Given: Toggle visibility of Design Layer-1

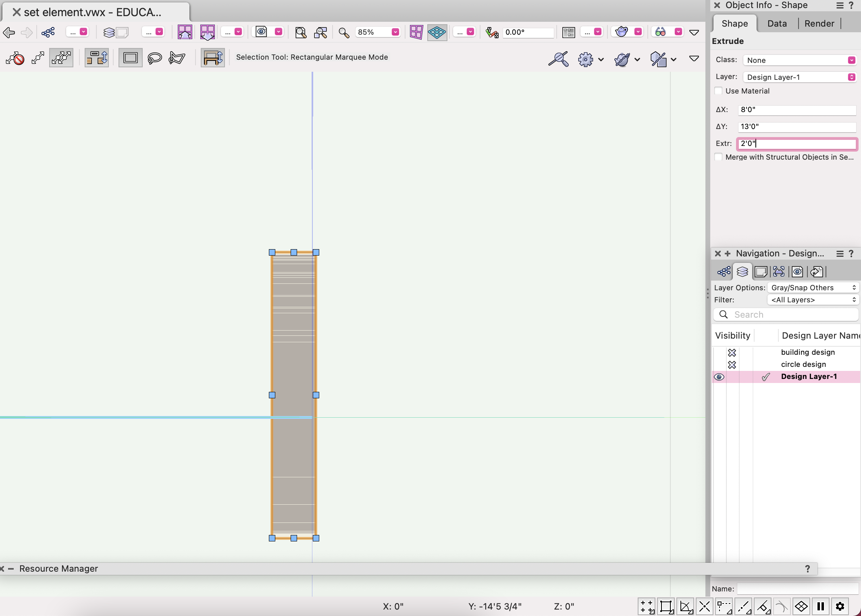Looking at the screenshot, I should (719, 377).
